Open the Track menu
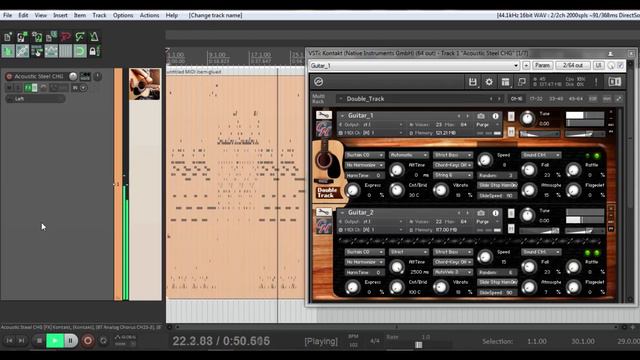 click(99, 16)
